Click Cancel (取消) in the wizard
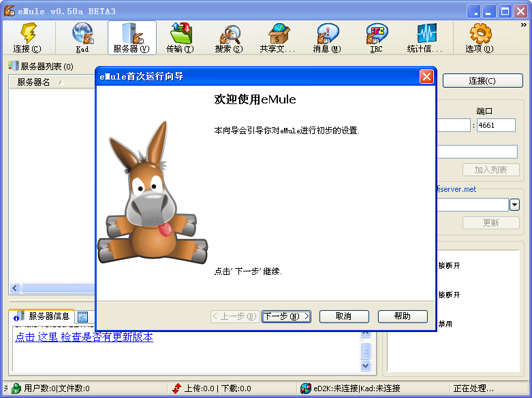 tap(344, 316)
